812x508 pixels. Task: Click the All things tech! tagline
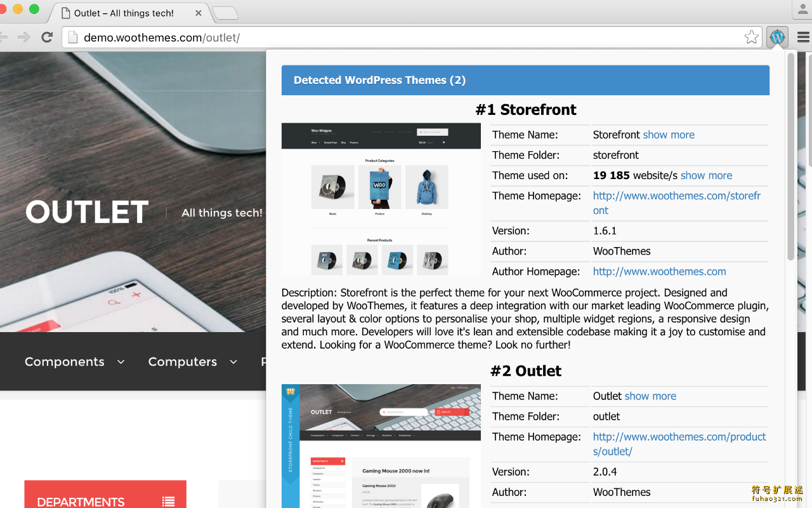coord(222,213)
